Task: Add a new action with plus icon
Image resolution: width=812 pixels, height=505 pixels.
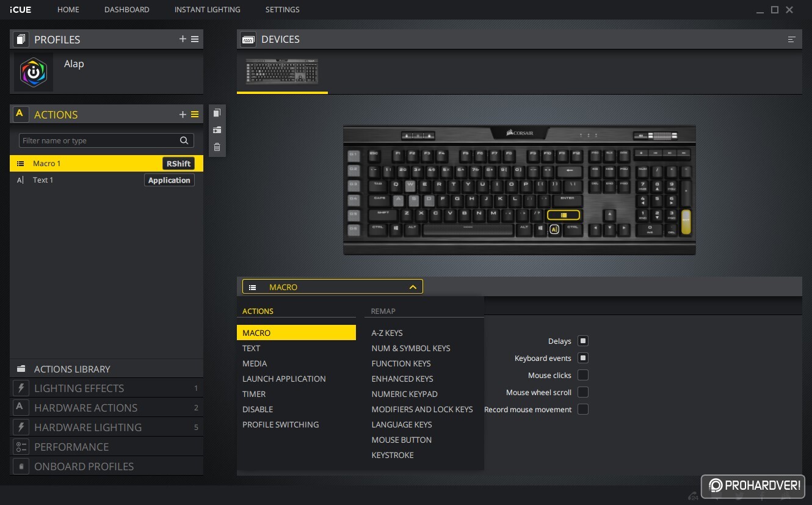Action: click(x=183, y=114)
